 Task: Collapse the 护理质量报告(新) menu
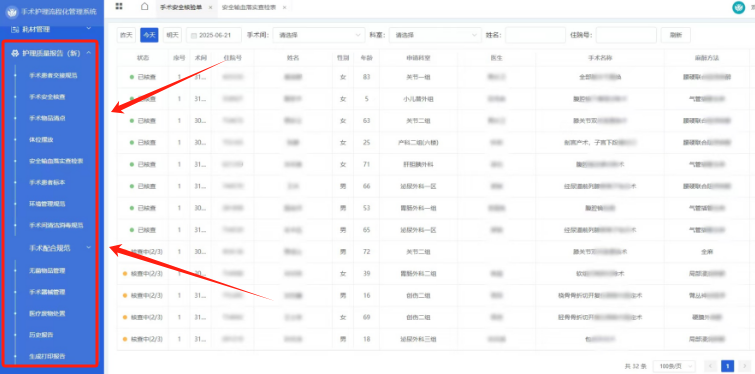click(89, 53)
